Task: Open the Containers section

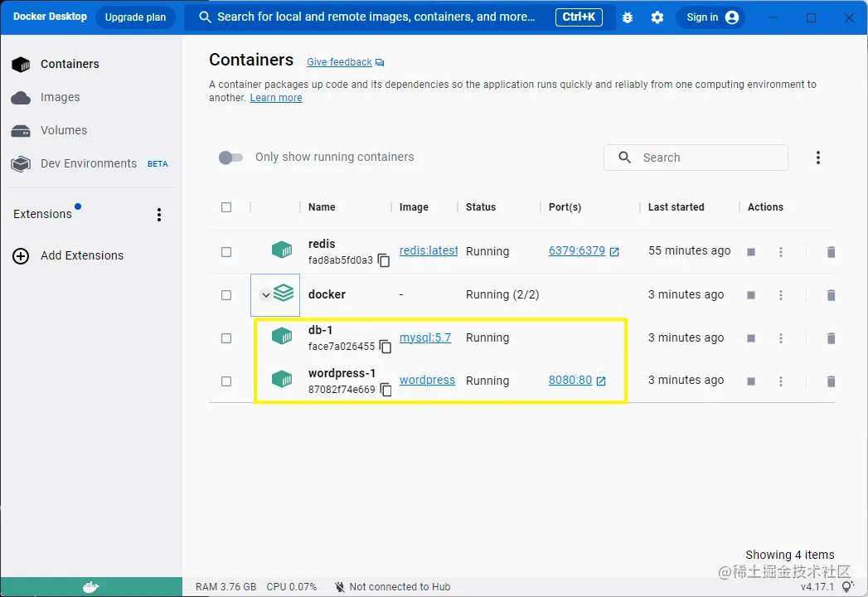Action: click(70, 64)
